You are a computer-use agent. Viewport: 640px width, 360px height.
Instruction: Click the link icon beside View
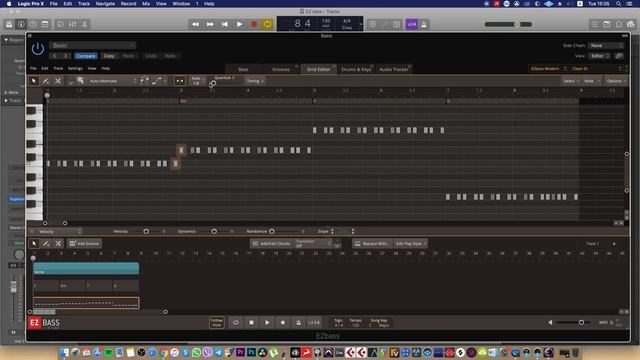tap(619, 56)
